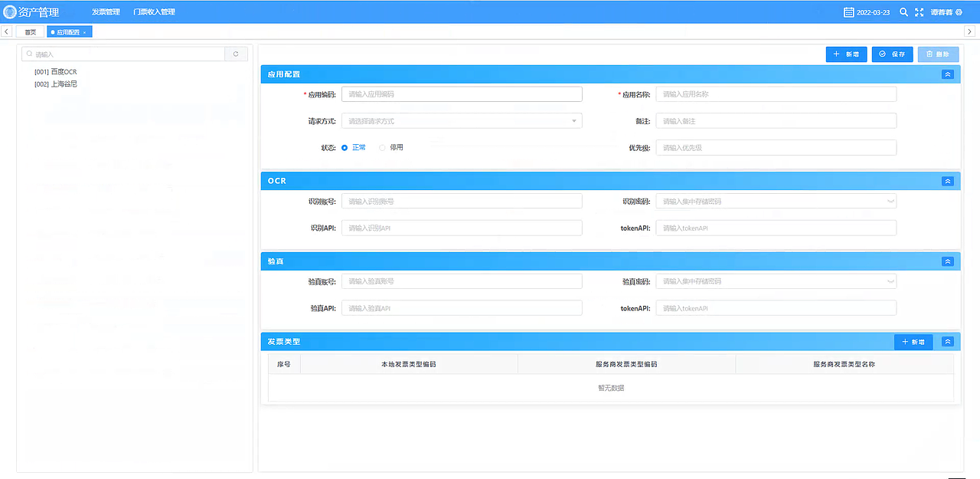Select [002] 上海谷尼 in the list
The width and height of the screenshot is (980, 479).
(56, 84)
